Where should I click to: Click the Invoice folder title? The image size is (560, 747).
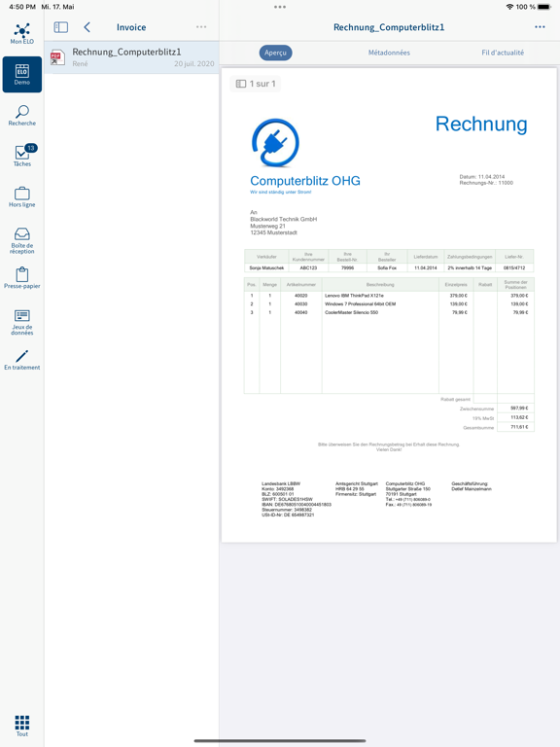coord(131,27)
